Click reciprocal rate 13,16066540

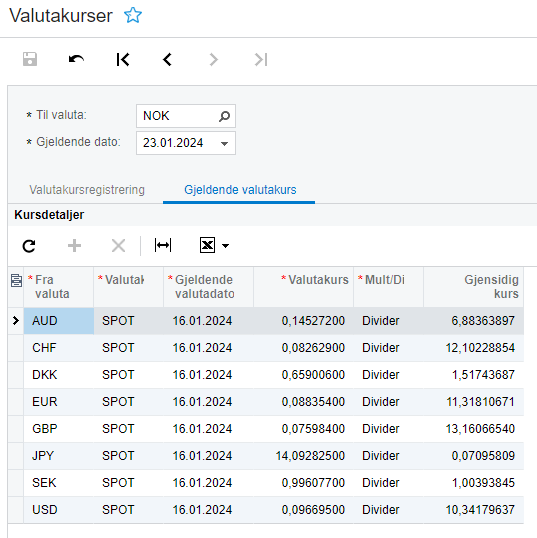[480, 429]
